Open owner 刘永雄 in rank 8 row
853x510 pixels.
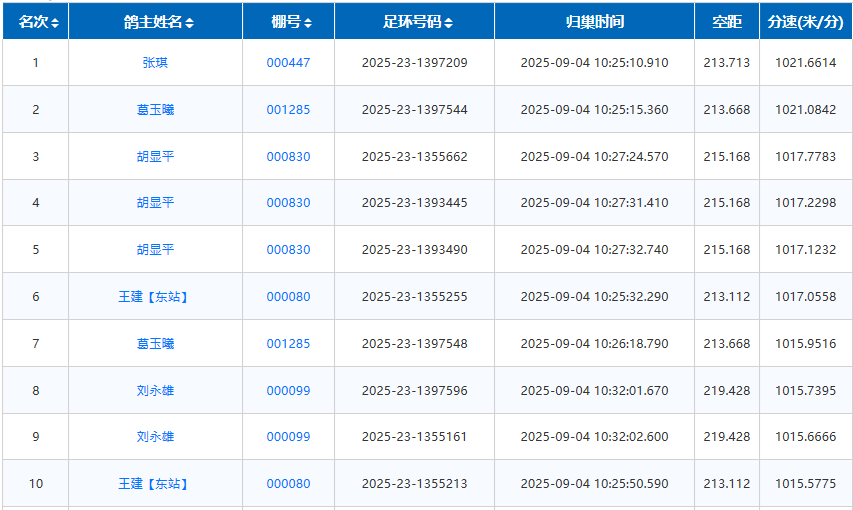pos(155,391)
